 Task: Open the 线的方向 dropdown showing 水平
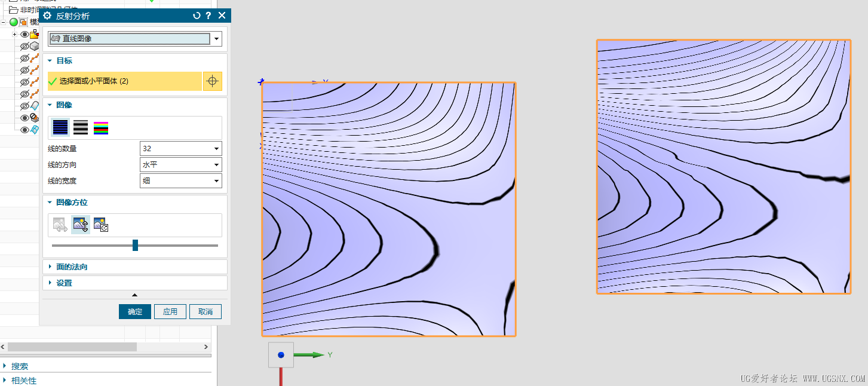(x=181, y=165)
